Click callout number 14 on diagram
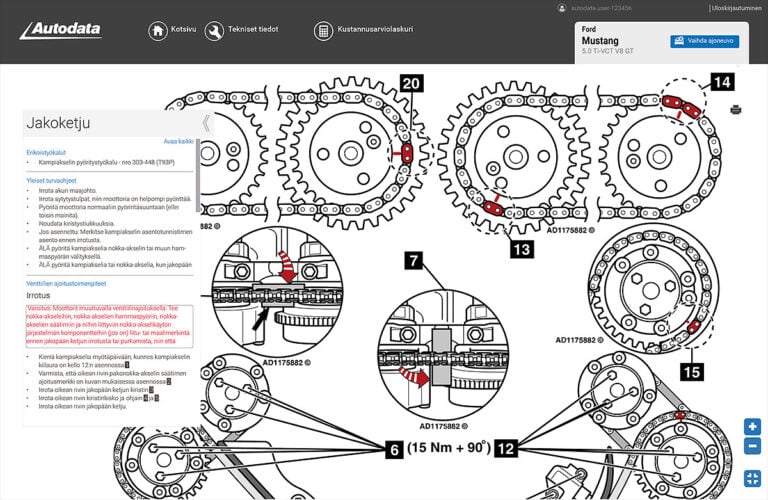Image resolution: width=768 pixels, height=500 pixels. [722, 83]
